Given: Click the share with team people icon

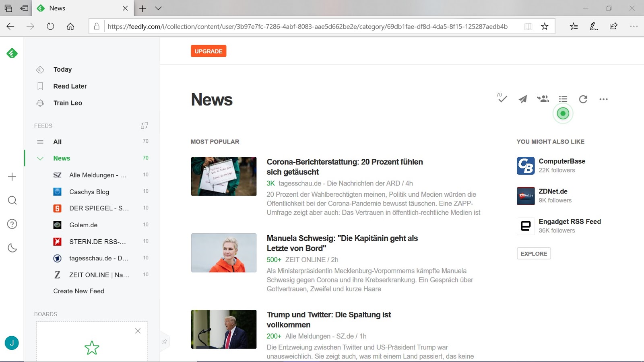Looking at the screenshot, I should [543, 99].
